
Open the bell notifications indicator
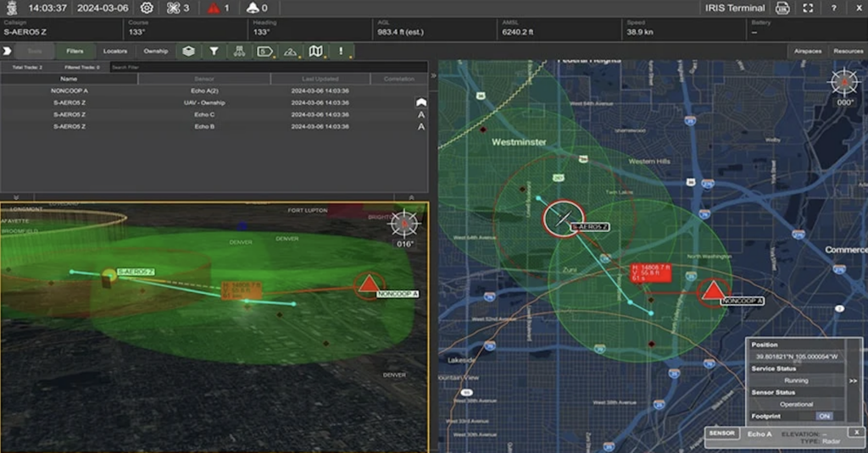pyautogui.click(x=258, y=8)
